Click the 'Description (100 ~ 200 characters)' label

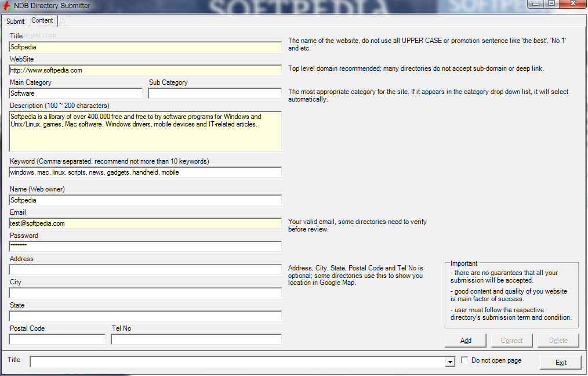(60, 106)
